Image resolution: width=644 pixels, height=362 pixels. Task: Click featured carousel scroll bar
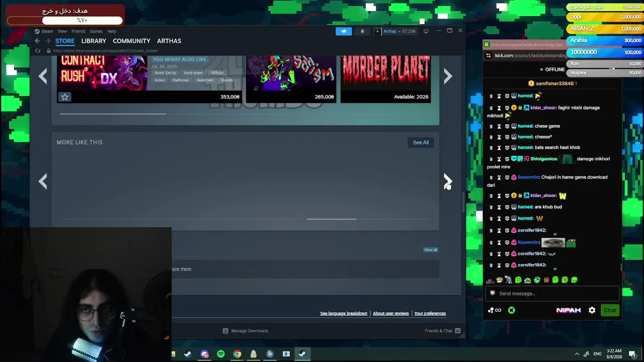coord(113,114)
